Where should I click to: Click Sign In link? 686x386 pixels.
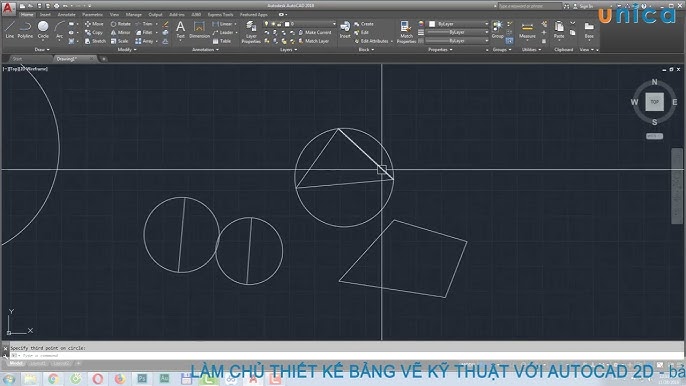tap(583, 6)
